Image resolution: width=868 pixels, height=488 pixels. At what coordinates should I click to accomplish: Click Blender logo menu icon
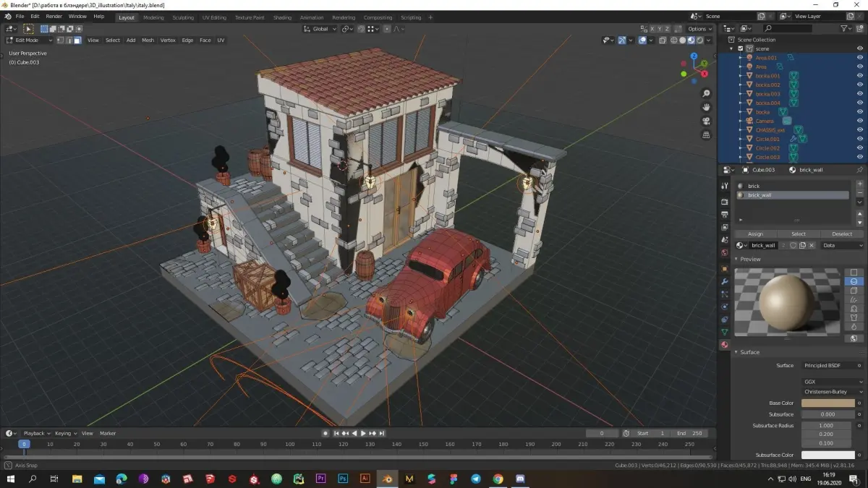click(x=8, y=17)
